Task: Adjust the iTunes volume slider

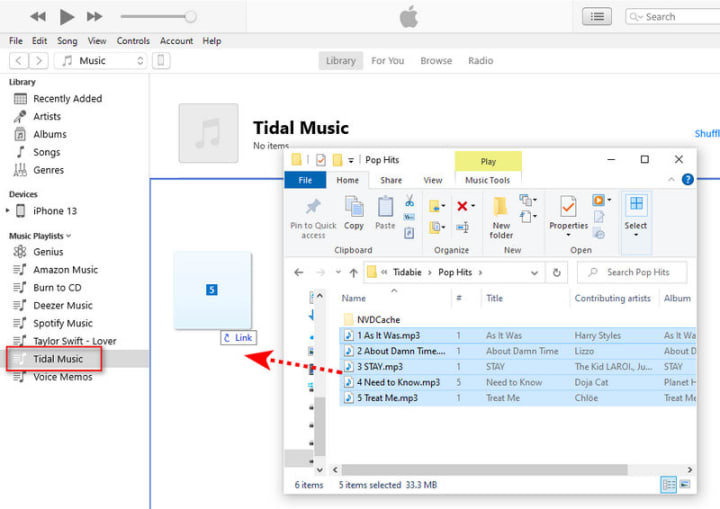Action: coord(158,17)
